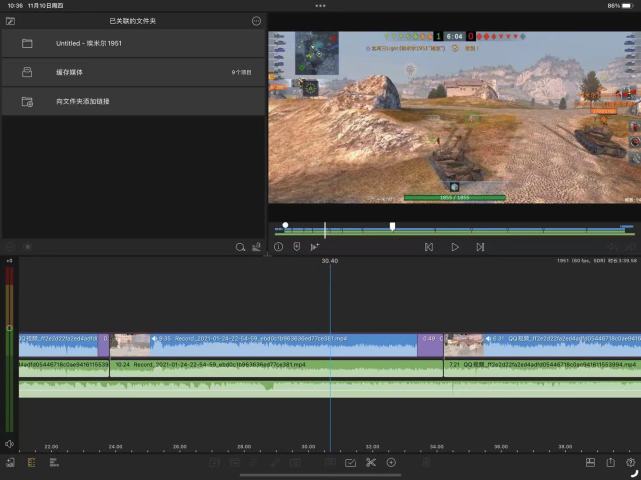The image size is (641, 480).
Task: Toggle the audio mixer speaker icon
Action: pyautogui.click(x=9, y=444)
